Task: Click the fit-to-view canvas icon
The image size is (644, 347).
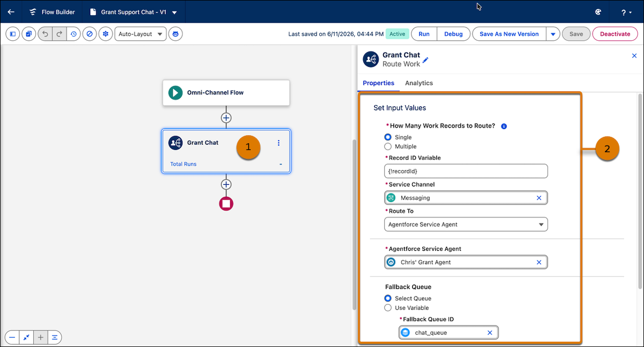Action: pyautogui.click(x=26, y=337)
